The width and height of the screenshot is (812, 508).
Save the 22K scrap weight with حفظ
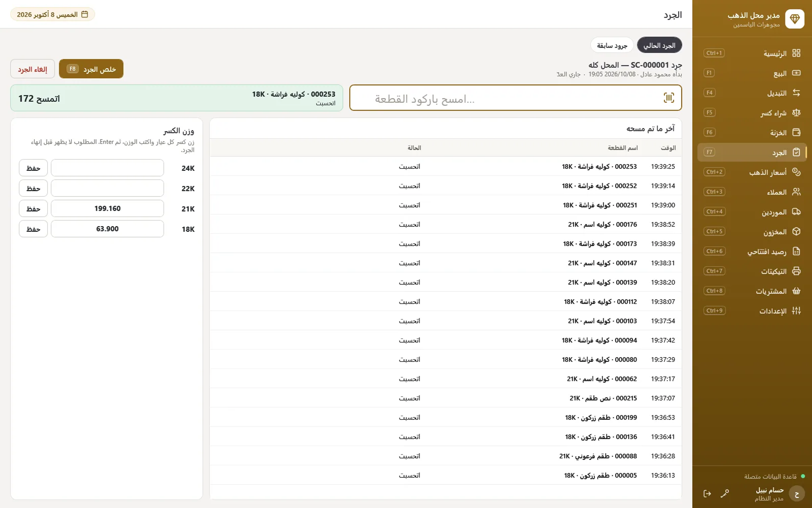(33, 188)
